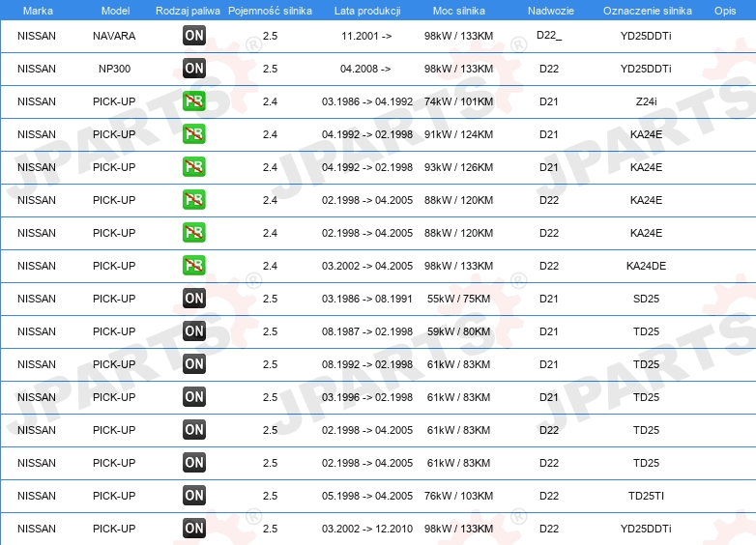Click the 08.1992 -> 02.1998 production years
The width and height of the screenshot is (756, 545).
point(367,364)
